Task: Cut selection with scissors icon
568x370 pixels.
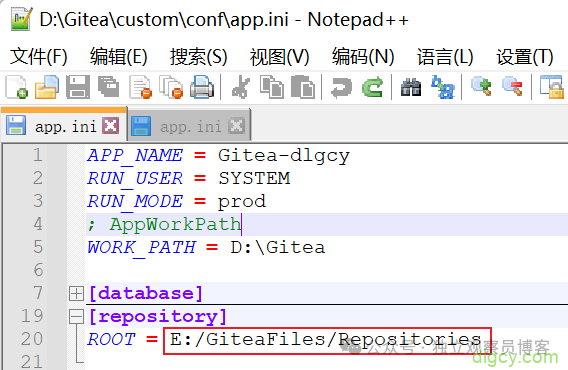Action: pyautogui.click(x=241, y=87)
